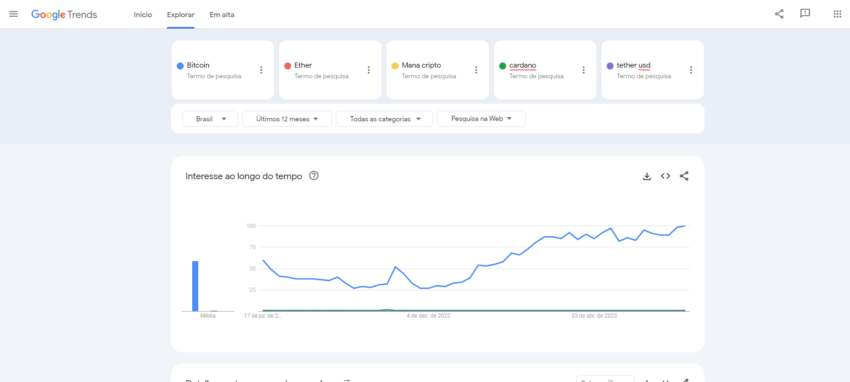Switch to the Em alta tab

click(x=222, y=15)
